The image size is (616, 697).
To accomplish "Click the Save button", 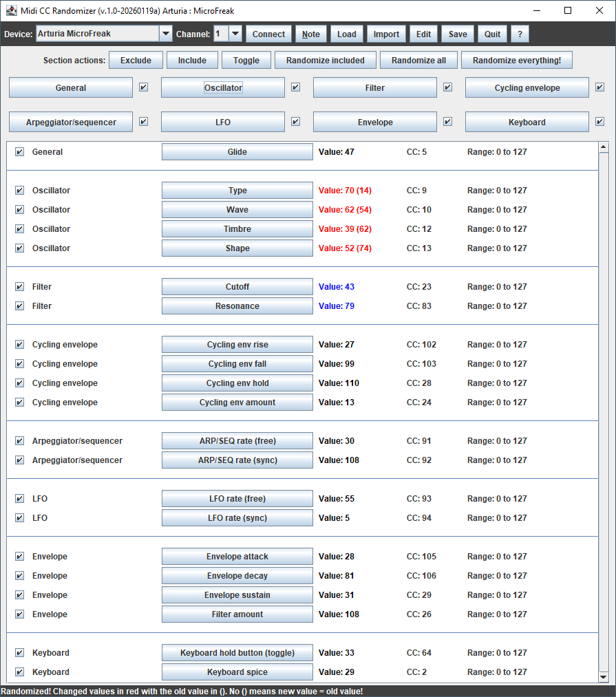I will 458,34.
